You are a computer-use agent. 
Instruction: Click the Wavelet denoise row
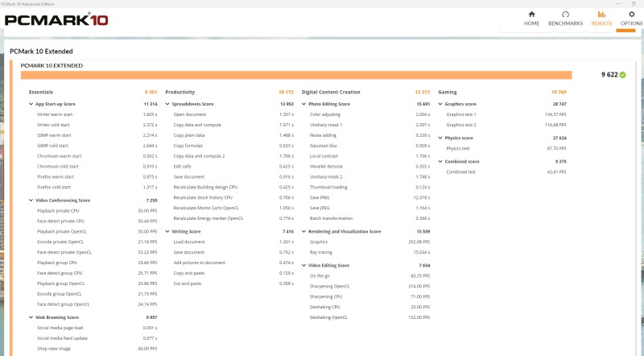tap(369, 167)
